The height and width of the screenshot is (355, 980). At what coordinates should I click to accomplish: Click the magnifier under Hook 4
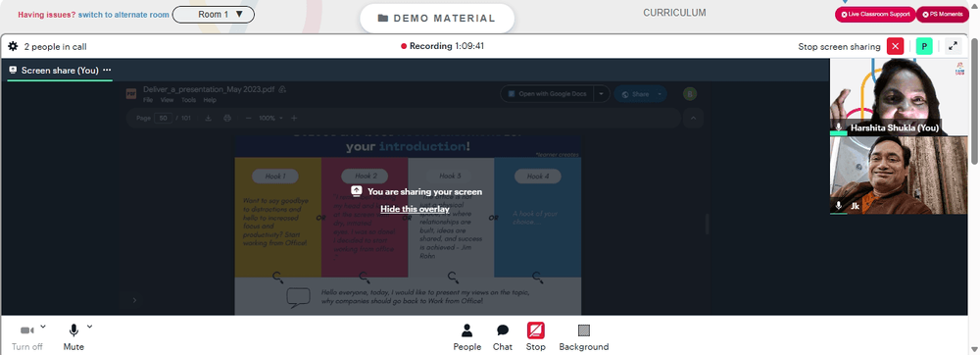pos(537,277)
